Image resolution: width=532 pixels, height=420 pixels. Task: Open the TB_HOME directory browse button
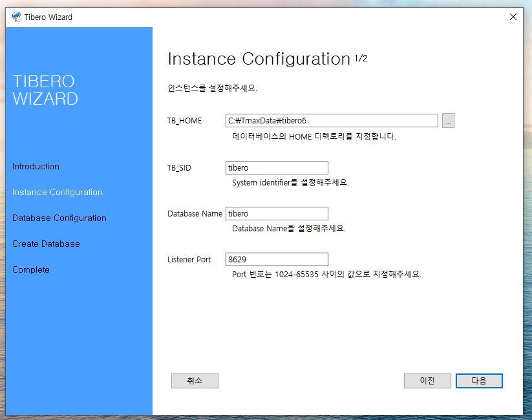(448, 121)
